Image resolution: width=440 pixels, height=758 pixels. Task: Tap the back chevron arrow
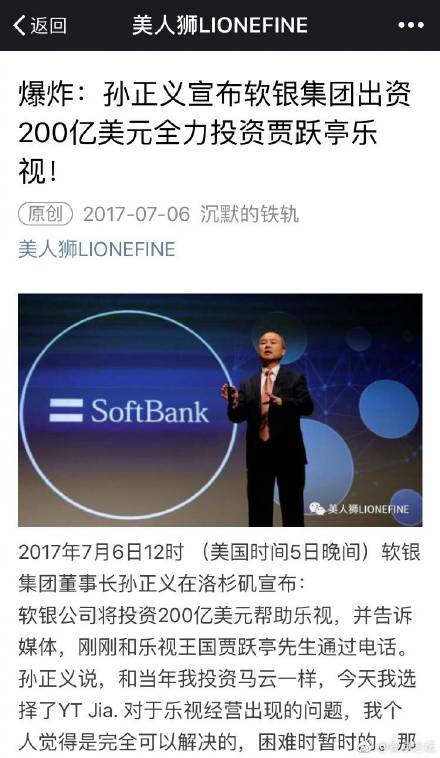coord(19,25)
